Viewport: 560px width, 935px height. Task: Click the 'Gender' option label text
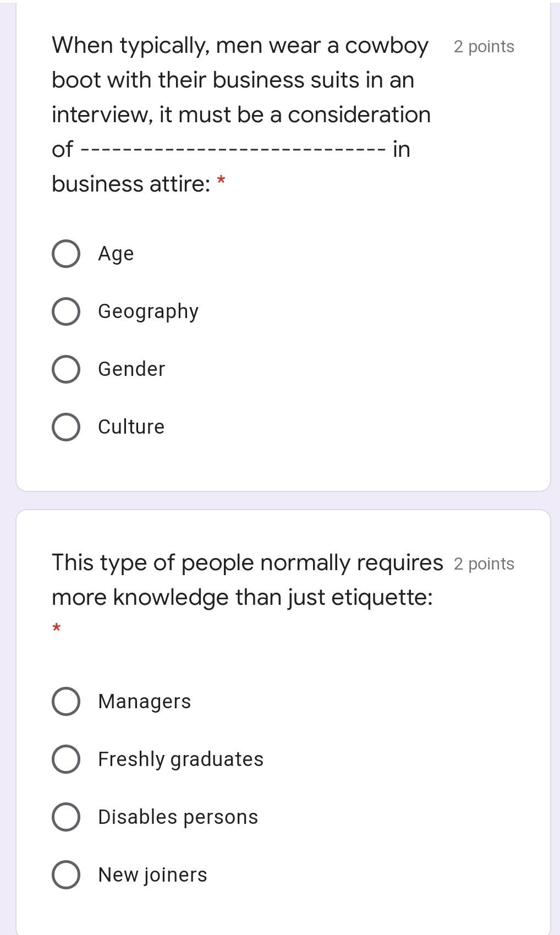pyautogui.click(x=131, y=369)
